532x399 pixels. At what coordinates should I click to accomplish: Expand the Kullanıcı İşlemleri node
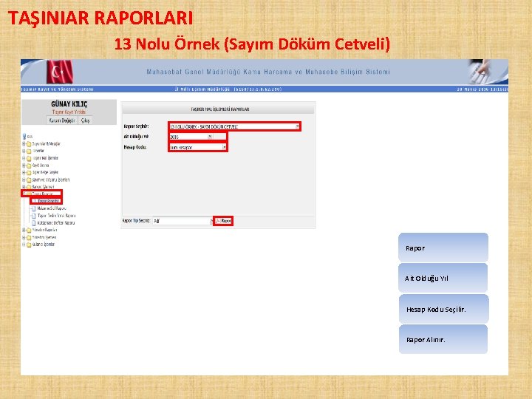24,245
